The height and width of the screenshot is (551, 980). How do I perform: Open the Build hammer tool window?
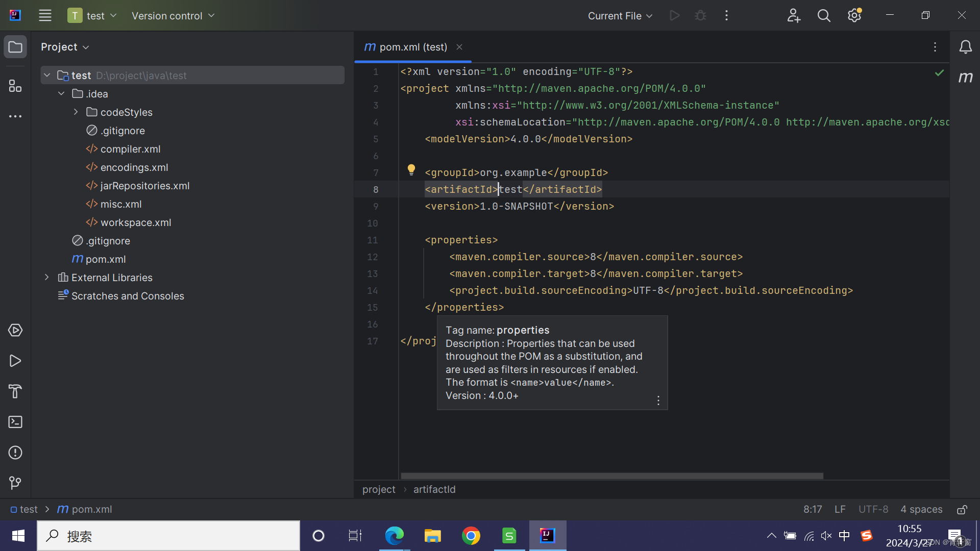pos(15,391)
